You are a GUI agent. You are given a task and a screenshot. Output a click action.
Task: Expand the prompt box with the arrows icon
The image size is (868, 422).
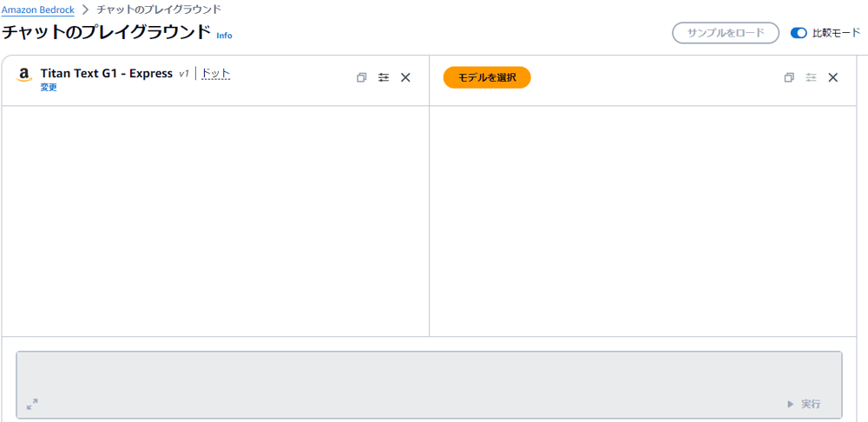tap(32, 405)
